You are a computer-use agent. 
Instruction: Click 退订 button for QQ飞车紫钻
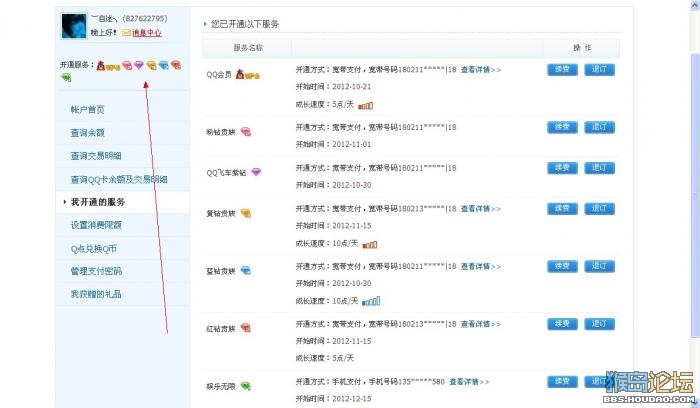599,168
